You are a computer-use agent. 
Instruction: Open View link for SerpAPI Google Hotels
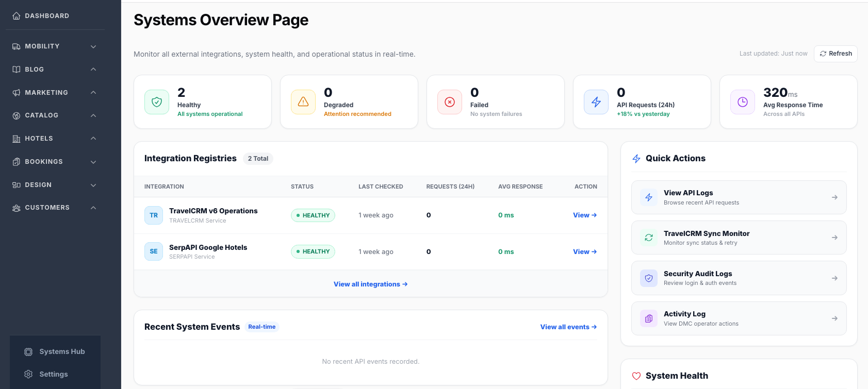click(x=585, y=251)
